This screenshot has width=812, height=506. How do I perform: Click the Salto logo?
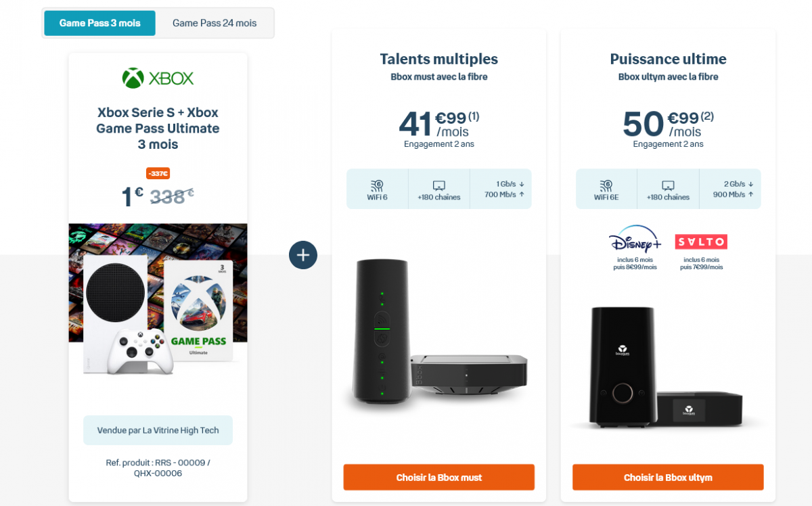pos(701,241)
